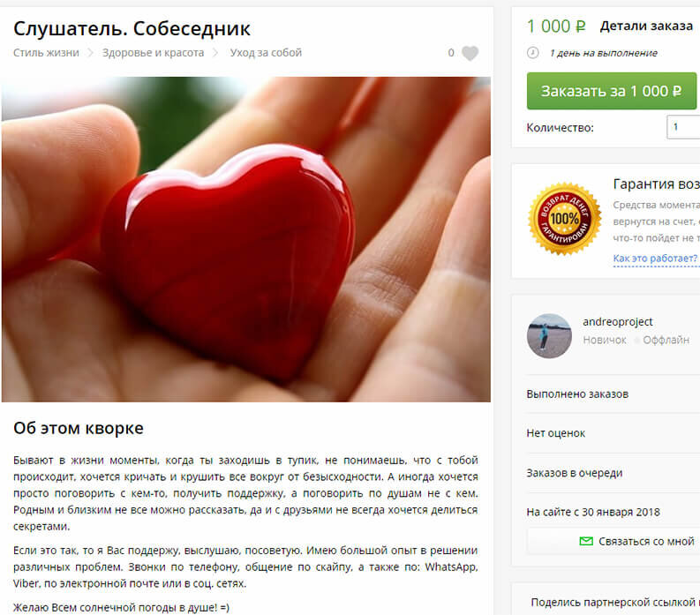Open the andreoproject username link
The height and width of the screenshot is (615, 700).
(617, 322)
